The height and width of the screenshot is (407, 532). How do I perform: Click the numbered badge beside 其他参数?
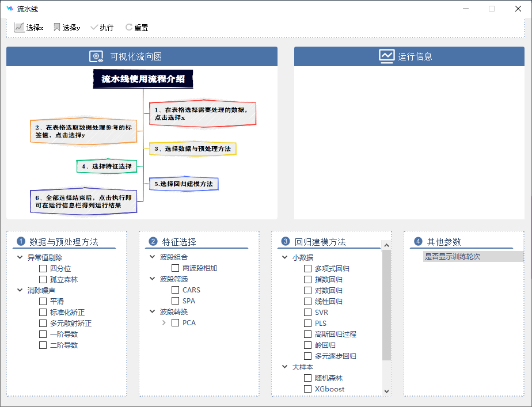point(417,241)
